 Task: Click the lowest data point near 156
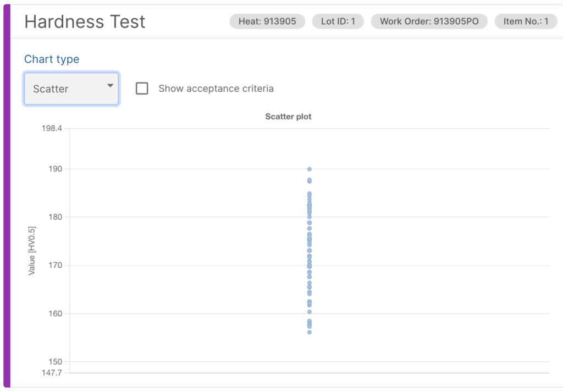309,333
